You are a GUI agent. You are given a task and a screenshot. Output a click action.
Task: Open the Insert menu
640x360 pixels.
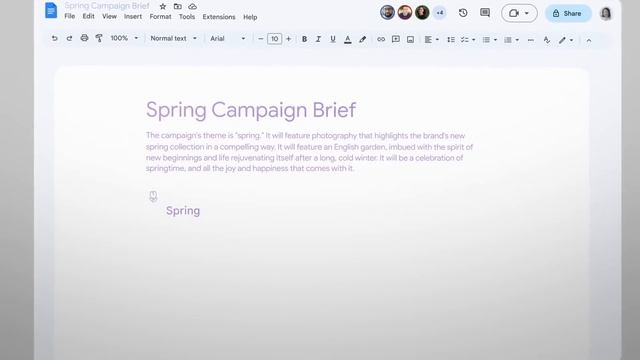click(x=133, y=17)
